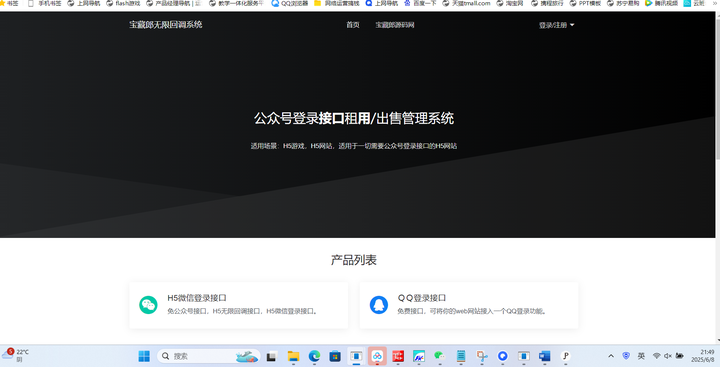The image size is (720, 367).
Task: Open the weather widget showing 22°C
Action: 16,355
